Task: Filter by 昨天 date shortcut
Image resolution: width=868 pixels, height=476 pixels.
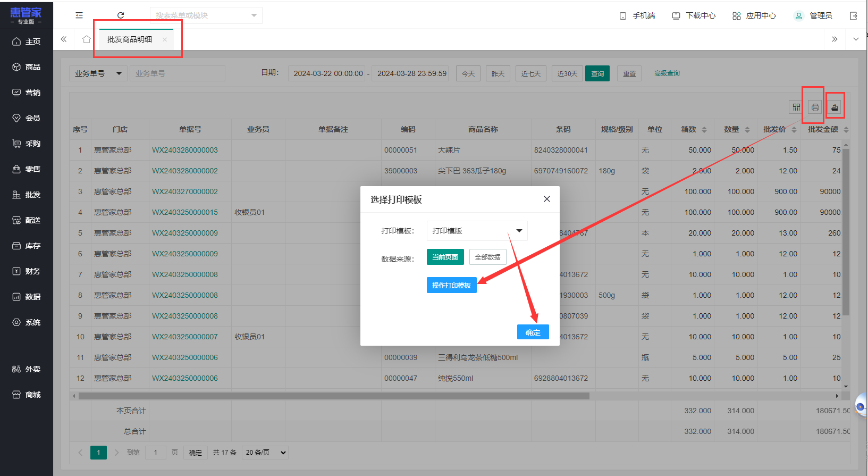Action: click(x=498, y=73)
